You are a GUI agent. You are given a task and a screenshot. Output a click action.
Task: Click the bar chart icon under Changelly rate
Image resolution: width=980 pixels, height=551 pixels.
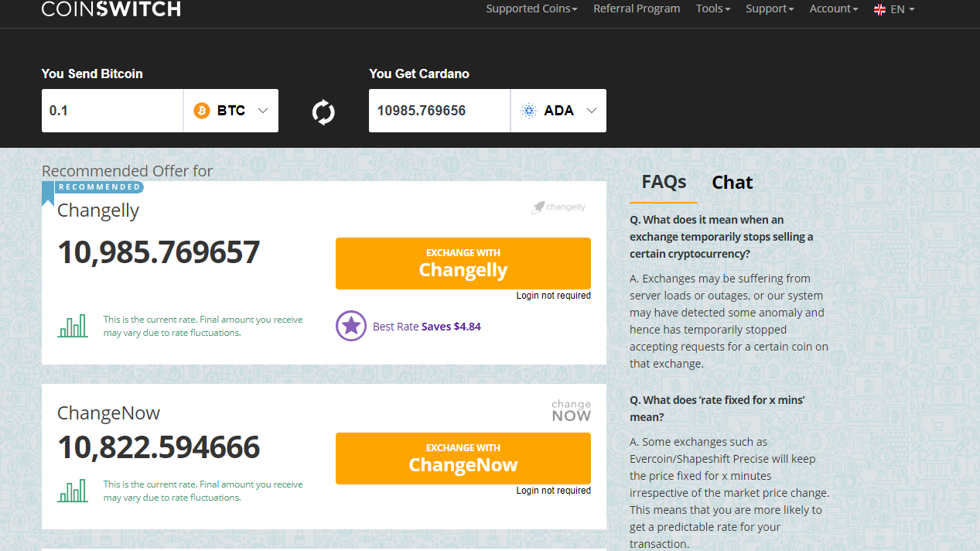pos(73,326)
